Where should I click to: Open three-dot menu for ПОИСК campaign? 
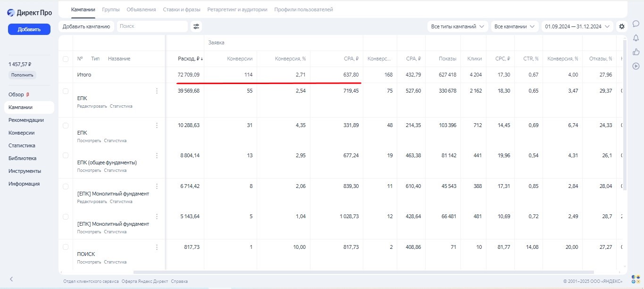point(157,247)
